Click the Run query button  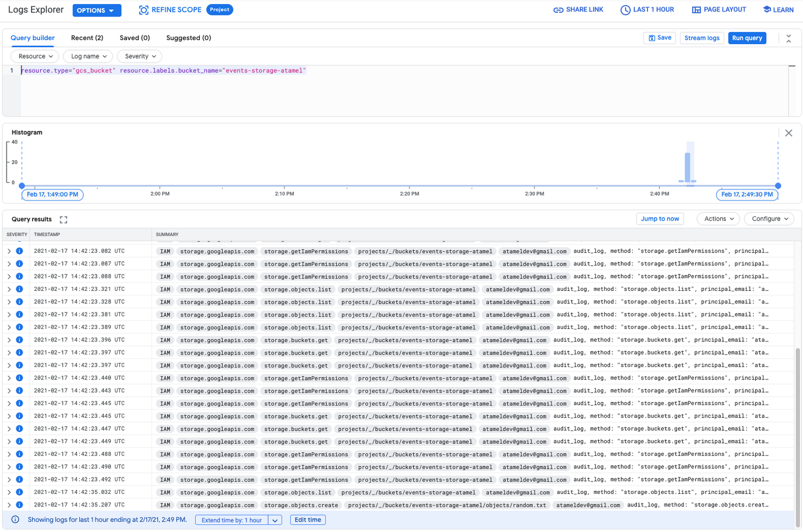pos(747,38)
